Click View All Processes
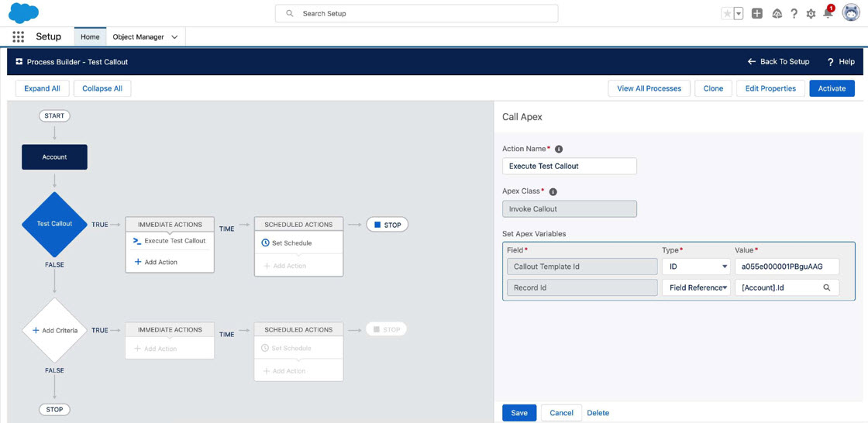This screenshot has height=423, width=868. [x=649, y=88]
